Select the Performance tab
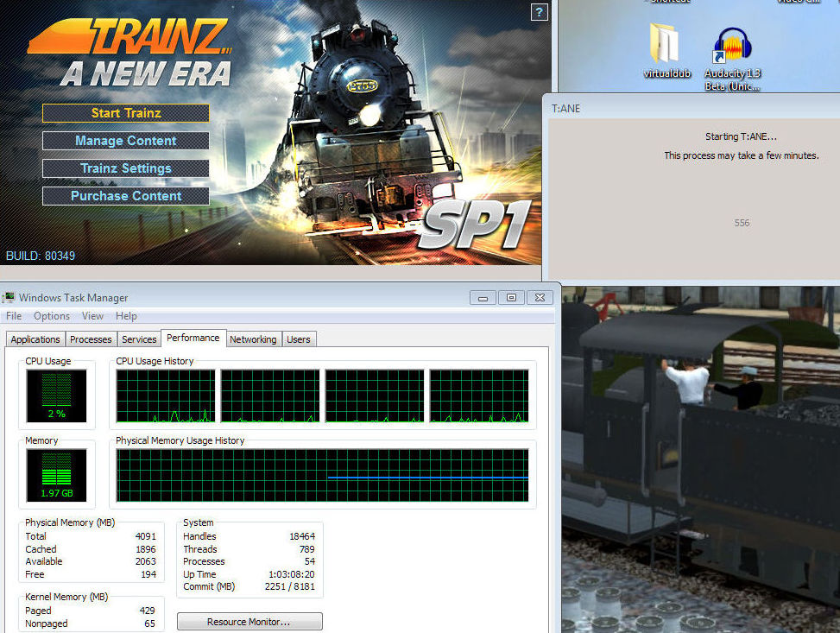The image size is (840, 633). pos(193,338)
